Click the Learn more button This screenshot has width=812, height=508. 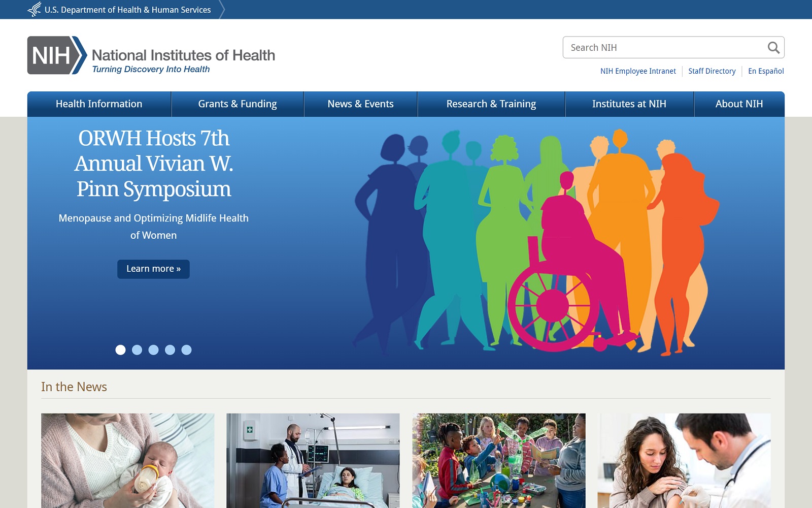(153, 269)
